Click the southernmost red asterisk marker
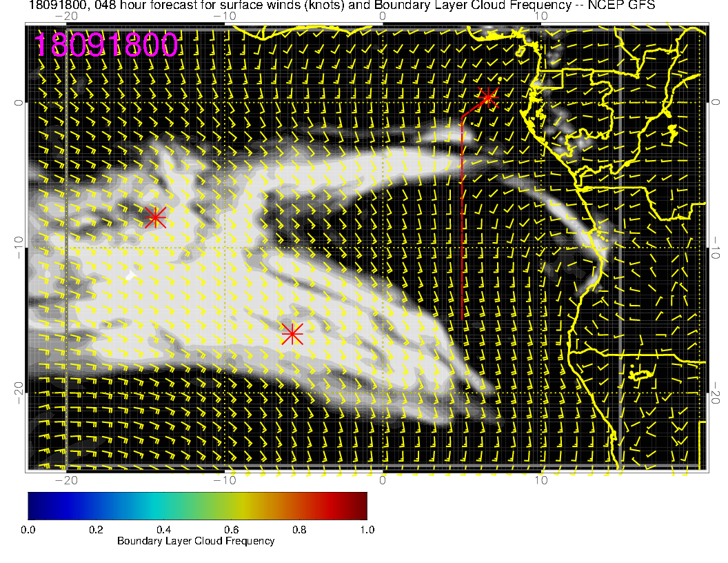728x563 pixels. point(292,333)
